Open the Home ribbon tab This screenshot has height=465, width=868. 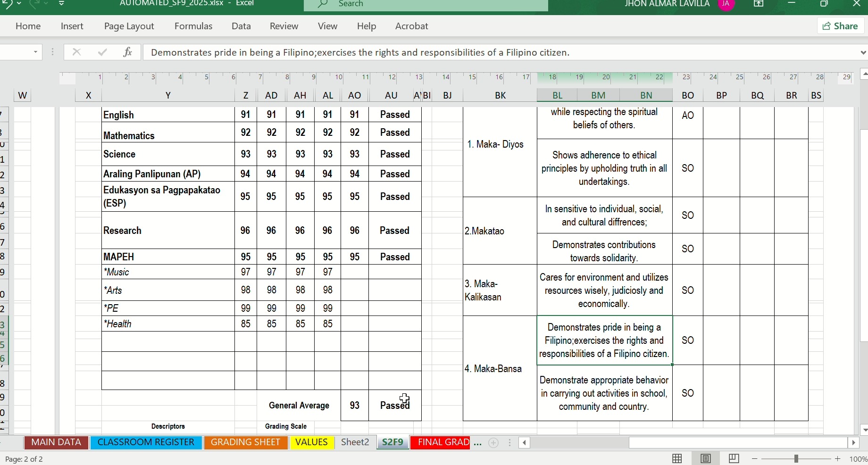(x=28, y=26)
